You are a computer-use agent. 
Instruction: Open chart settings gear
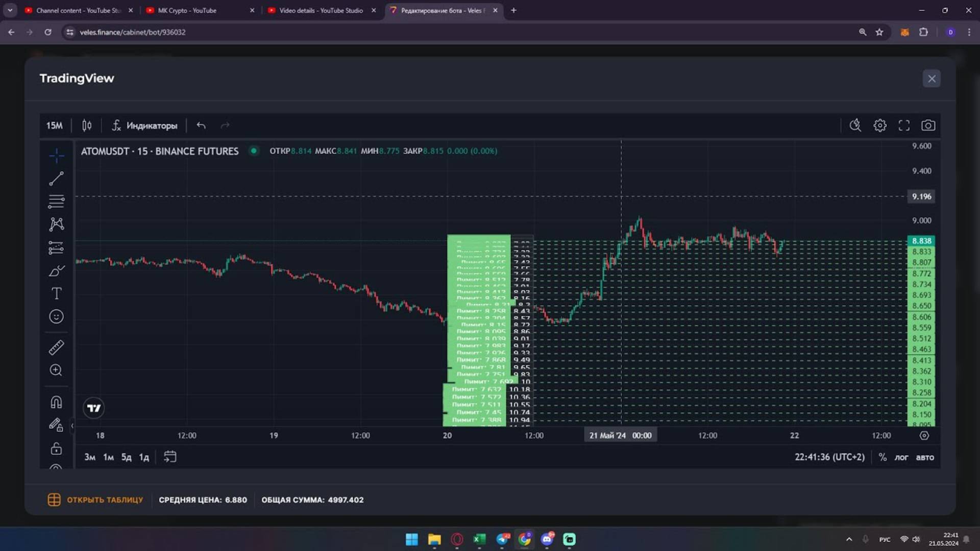point(880,126)
